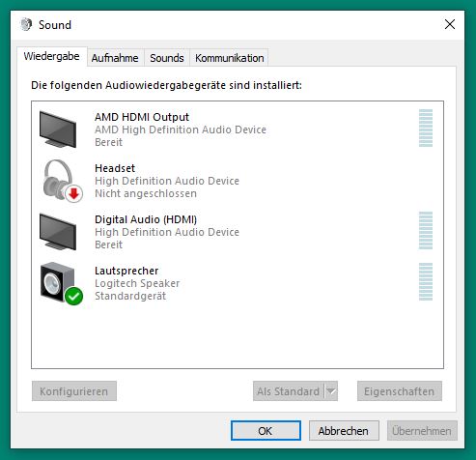476x460 pixels.
Task: Select the AMD HDMI Output monitor icon
Action: click(58, 129)
